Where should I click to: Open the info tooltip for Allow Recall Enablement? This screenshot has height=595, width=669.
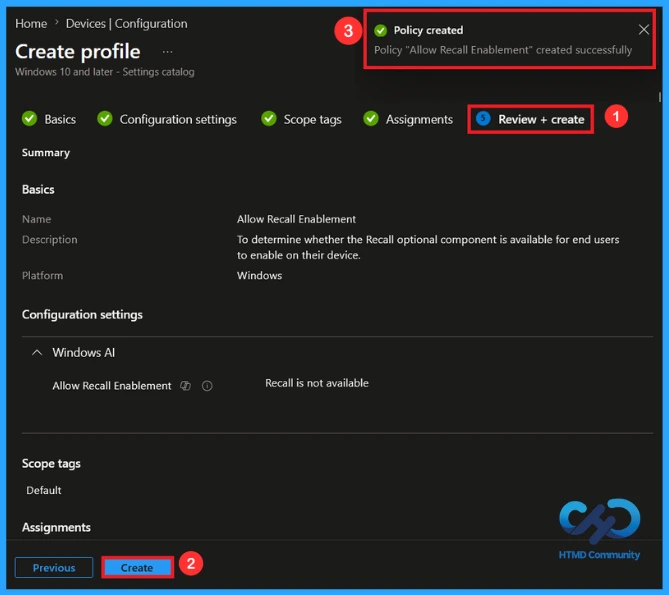(207, 386)
